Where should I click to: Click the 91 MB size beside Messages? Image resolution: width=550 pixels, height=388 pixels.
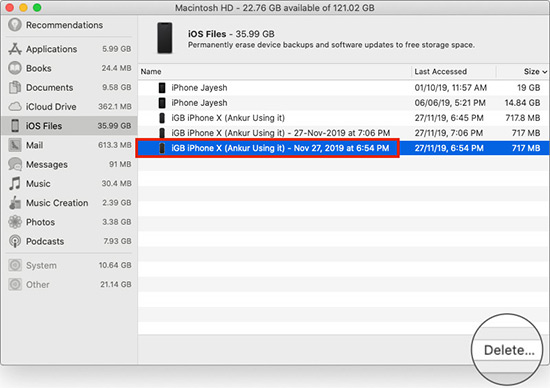click(x=120, y=164)
